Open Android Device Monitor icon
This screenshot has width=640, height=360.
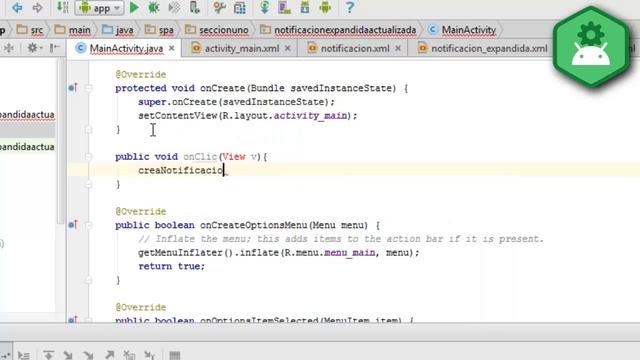pos(325,7)
